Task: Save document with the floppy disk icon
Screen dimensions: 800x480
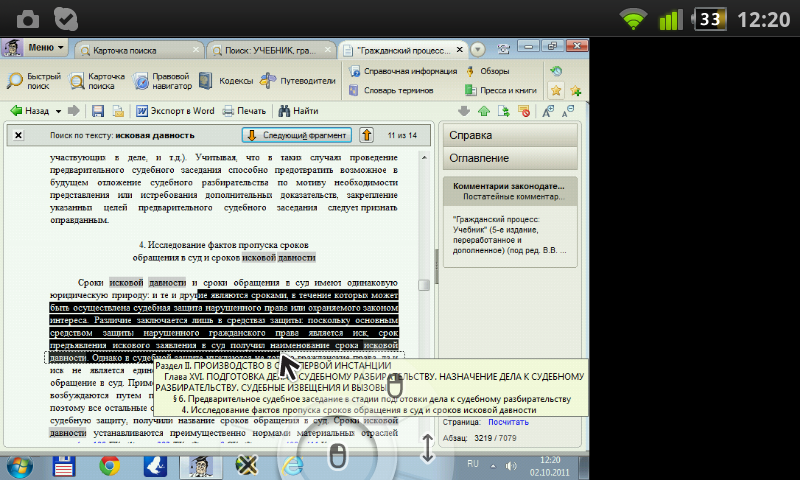Action: [x=98, y=111]
